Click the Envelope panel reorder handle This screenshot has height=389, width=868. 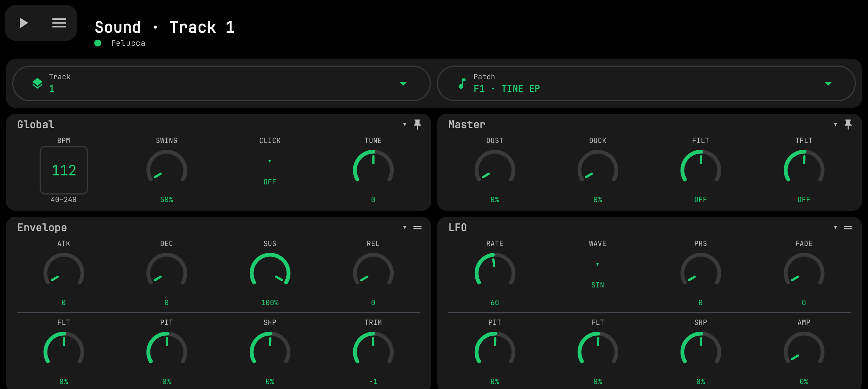click(417, 228)
